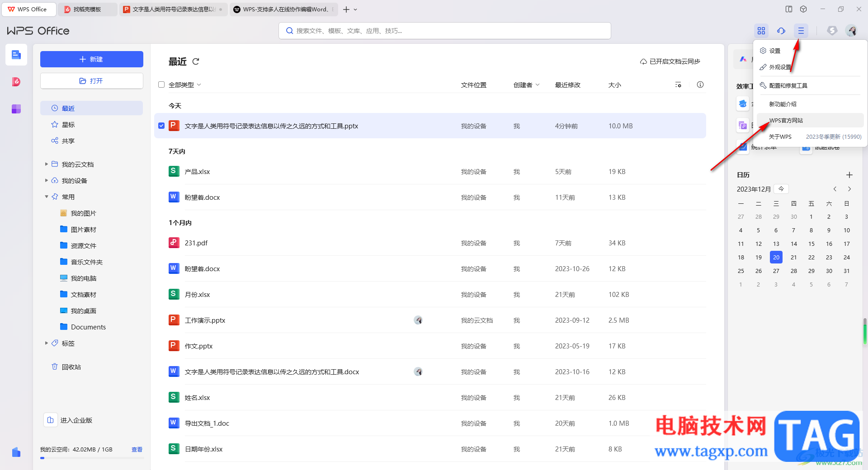Open 关于WPS menu entry

point(810,136)
